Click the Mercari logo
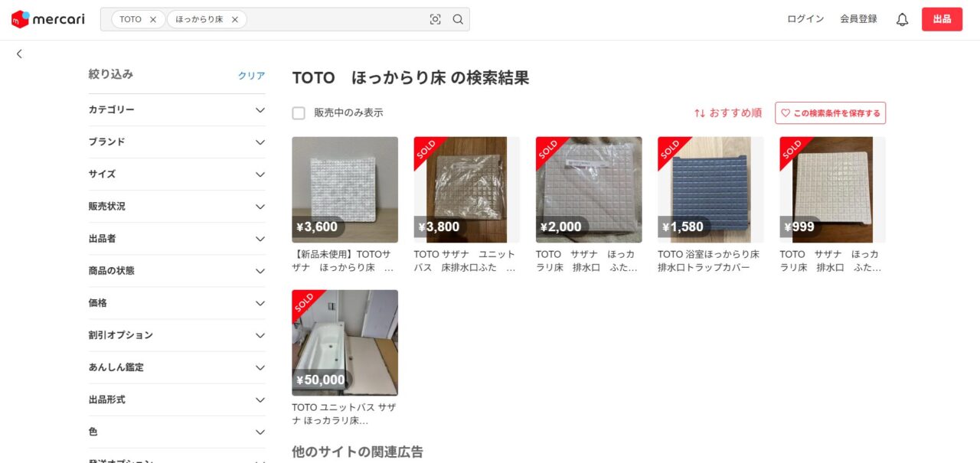980x463 pixels. 47,19
